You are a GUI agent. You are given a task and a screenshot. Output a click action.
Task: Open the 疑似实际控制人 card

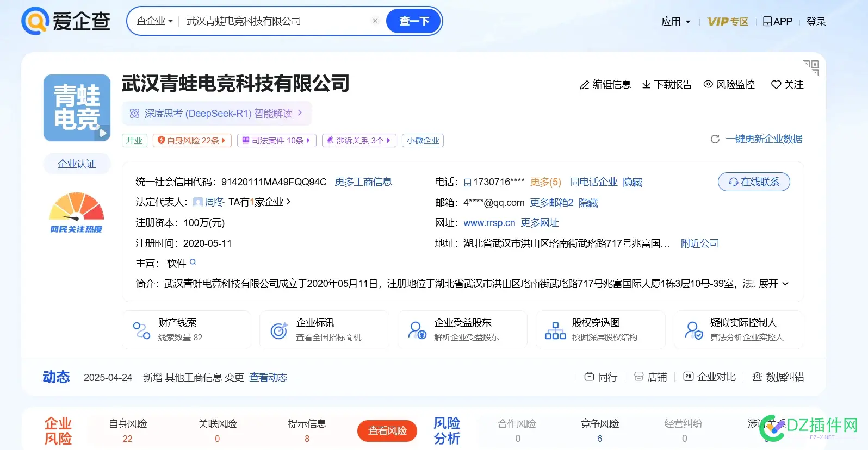(739, 330)
